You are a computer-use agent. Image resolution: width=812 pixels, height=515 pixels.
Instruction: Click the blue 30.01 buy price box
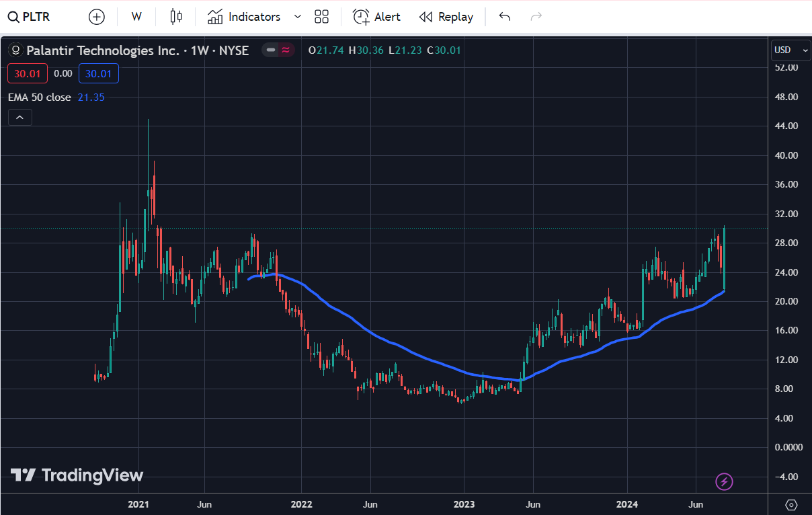pos(98,73)
